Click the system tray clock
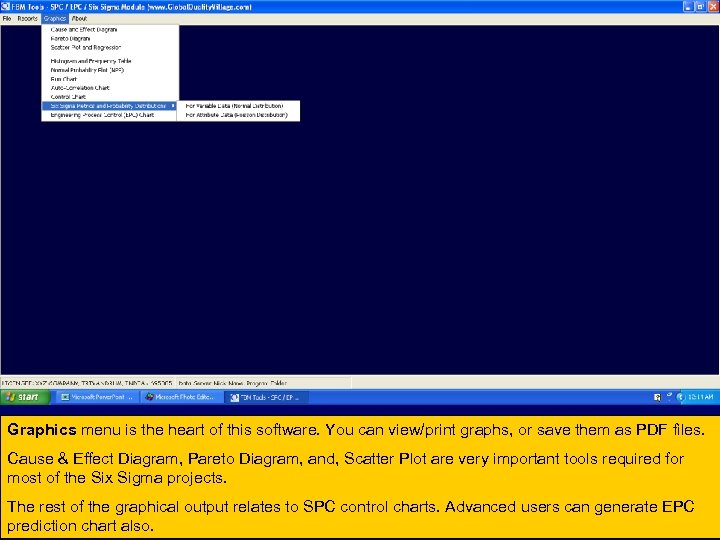The image size is (720, 540). point(701,397)
